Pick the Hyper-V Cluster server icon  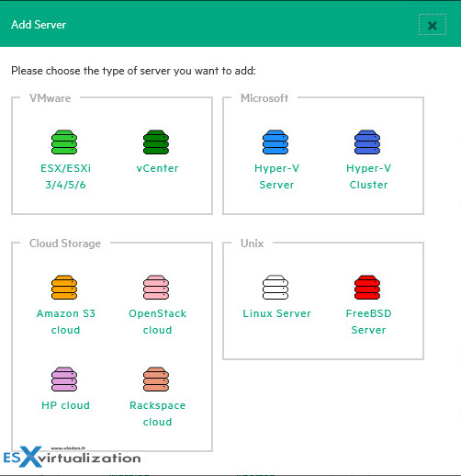(367, 142)
